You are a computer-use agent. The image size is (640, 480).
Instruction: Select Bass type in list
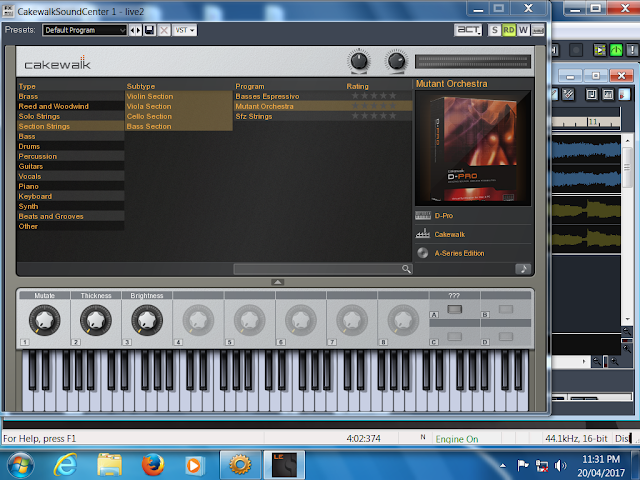(71, 136)
